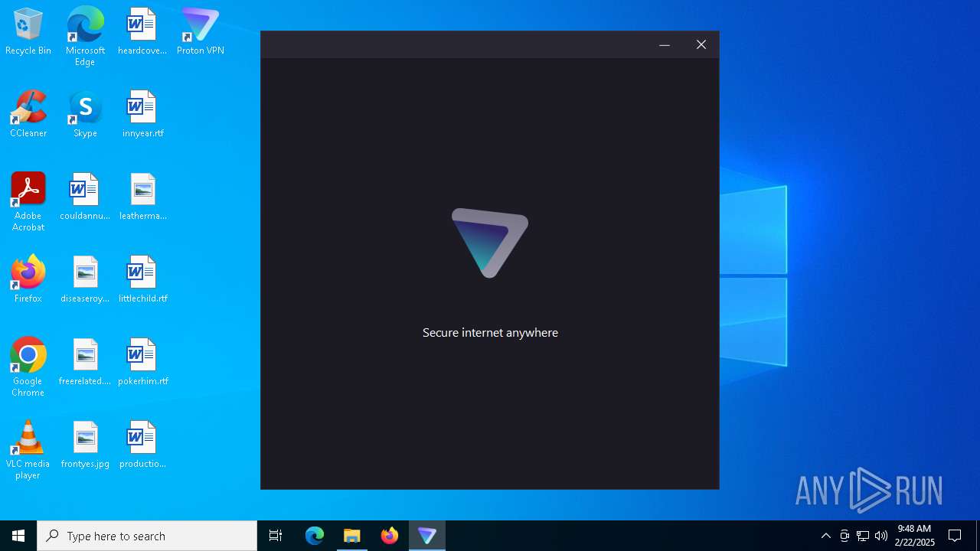Screen dimensions: 980x551
Task: Open Firefox from the taskbar
Action: click(390, 536)
